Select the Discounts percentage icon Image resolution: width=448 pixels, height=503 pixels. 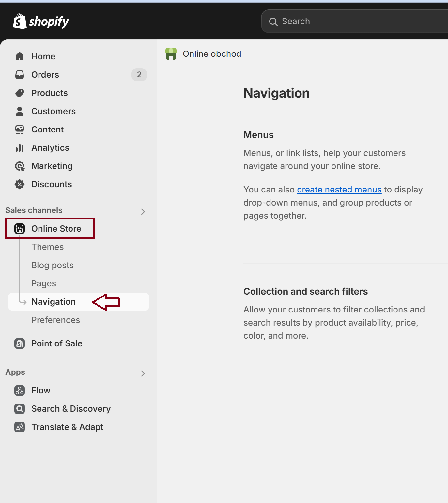[x=20, y=184]
